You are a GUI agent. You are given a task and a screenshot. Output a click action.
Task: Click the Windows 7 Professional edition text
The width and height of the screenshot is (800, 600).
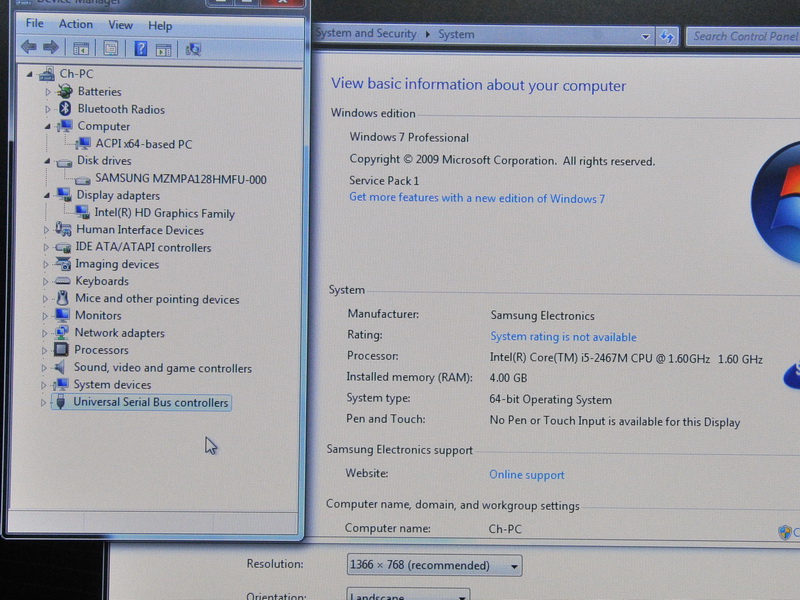tap(409, 137)
